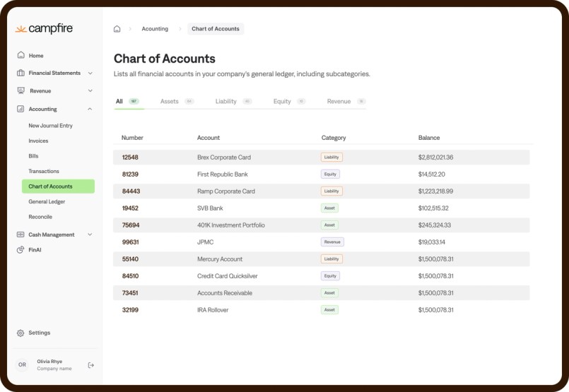The width and height of the screenshot is (569, 392).
Task: Click the IRA Rollover account
Action: 213,310
